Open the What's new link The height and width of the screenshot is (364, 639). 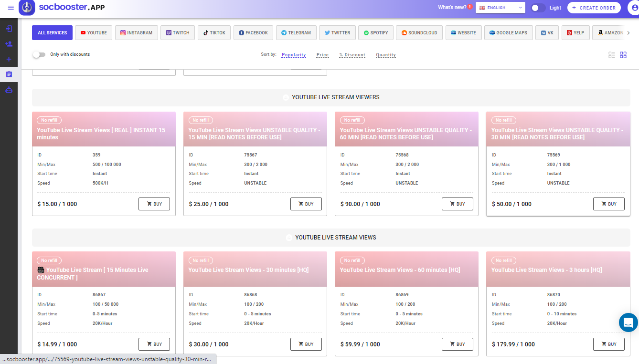pyautogui.click(x=452, y=8)
